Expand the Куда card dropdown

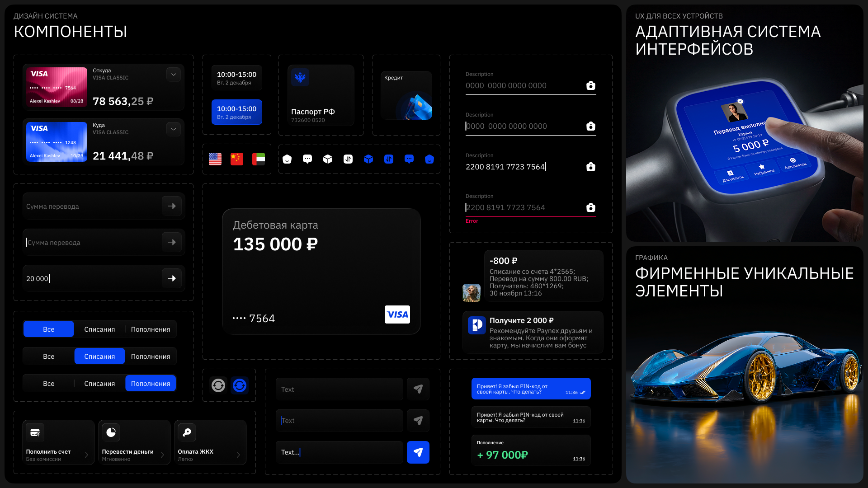tap(174, 129)
